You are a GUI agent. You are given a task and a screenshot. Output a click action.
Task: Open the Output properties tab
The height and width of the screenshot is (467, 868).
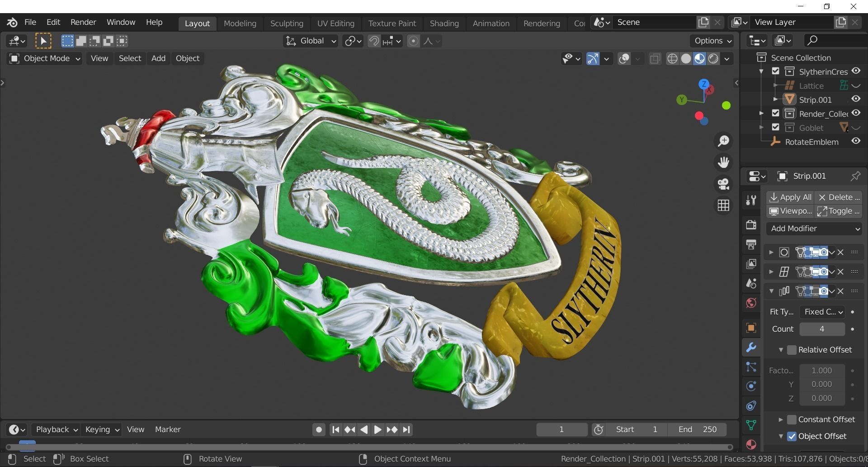point(751,244)
